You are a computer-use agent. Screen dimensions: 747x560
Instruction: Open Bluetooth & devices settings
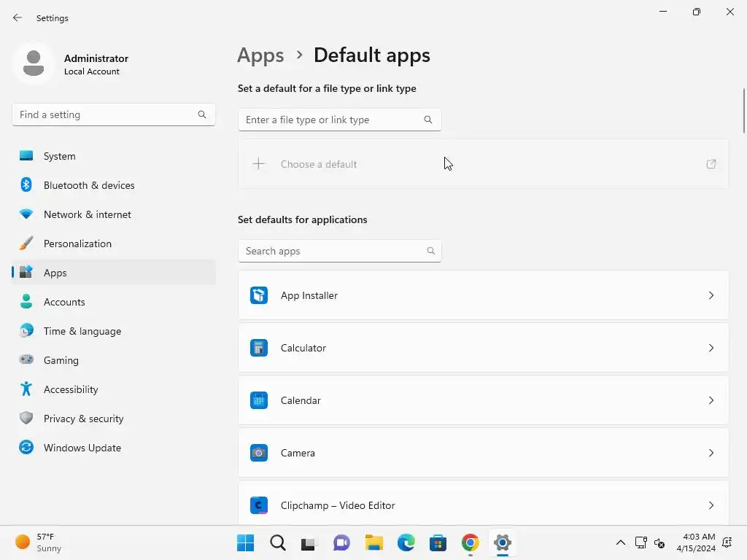pyautogui.click(x=113, y=185)
